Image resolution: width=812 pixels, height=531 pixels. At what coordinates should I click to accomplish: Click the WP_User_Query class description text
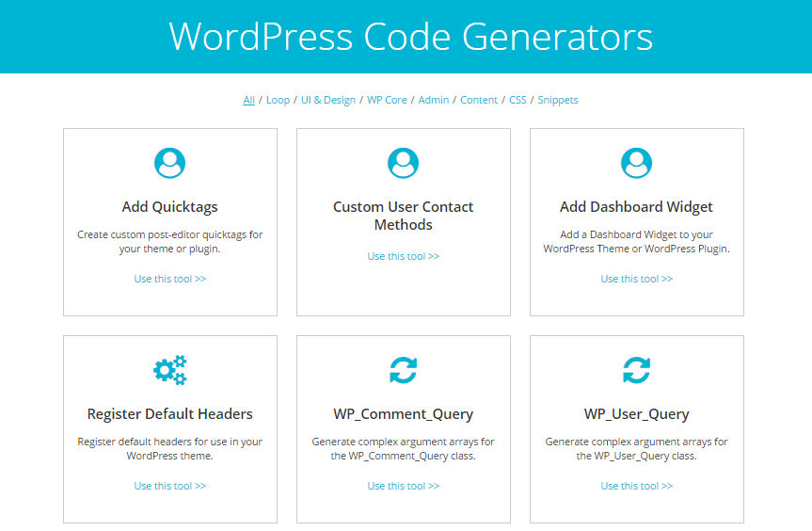[x=636, y=449]
